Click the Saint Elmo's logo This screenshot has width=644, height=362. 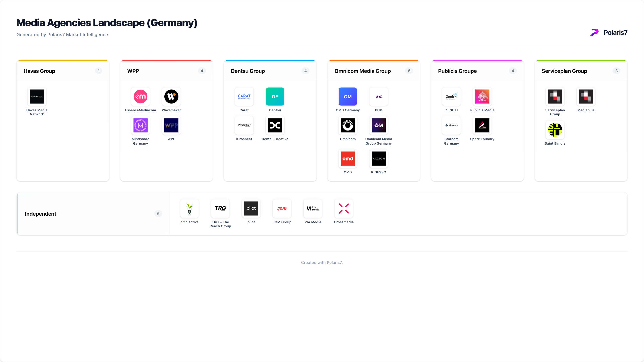click(x=555, y=130)
